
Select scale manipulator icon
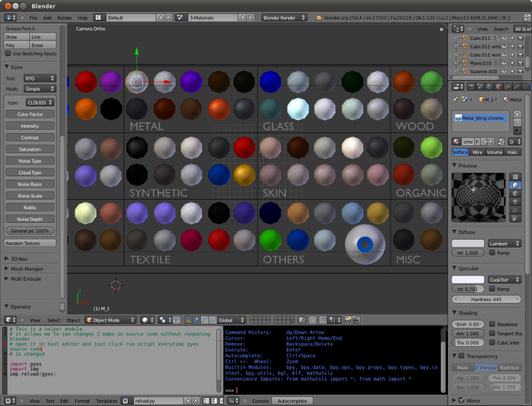[x=213, y=319]
